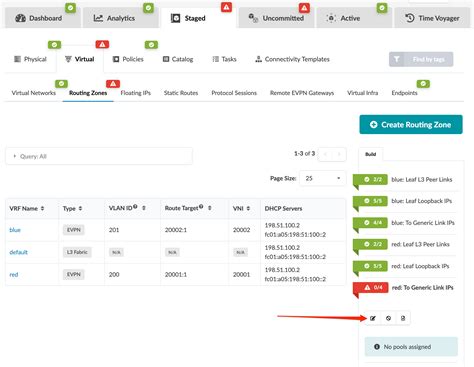The width and height of the screenshot is (474, 367).
Task: Sort table by VLAN ID
Action: [x=127, y=208]
